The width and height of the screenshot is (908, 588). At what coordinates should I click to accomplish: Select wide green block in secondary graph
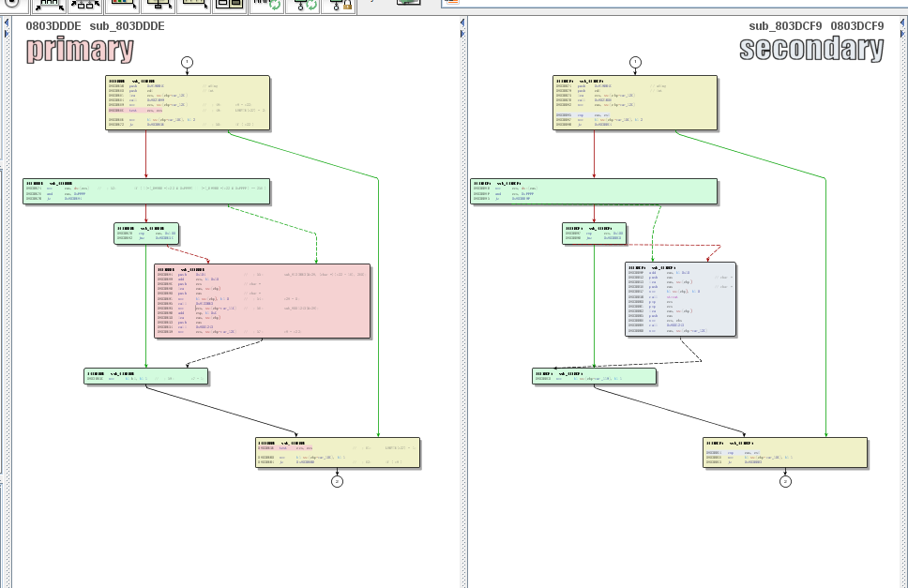pyautogui.click(x=593, y=191)
